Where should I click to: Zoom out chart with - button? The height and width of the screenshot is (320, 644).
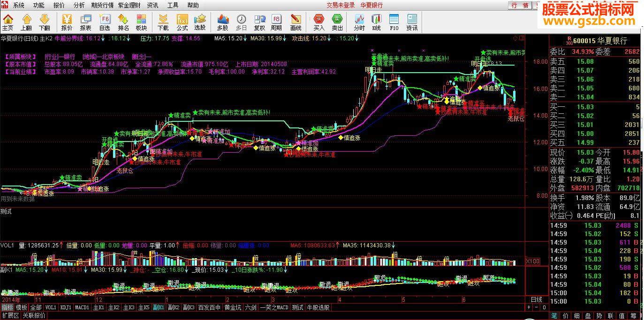tap(537, 308)
